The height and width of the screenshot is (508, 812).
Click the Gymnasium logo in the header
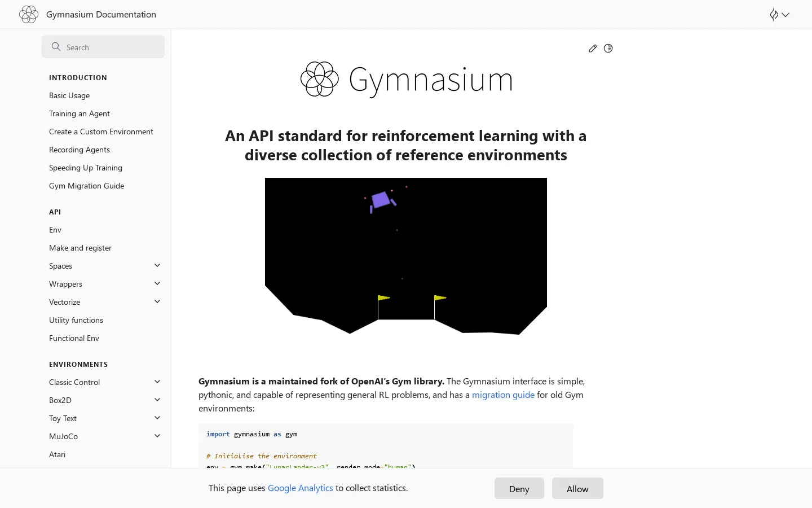pyautogui.click(x=29, y=14)
